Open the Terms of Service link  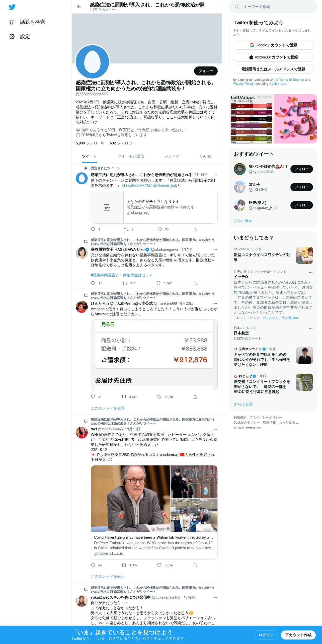coord(291,80)
